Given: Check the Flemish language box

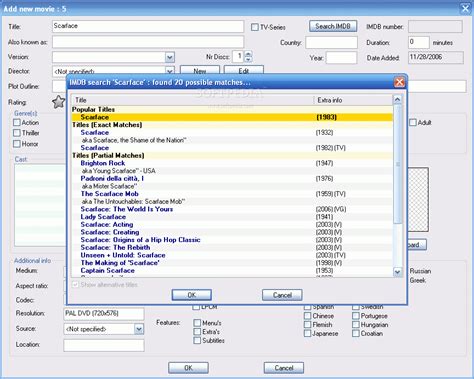Looking at the screenshot, I should [307, 324].
